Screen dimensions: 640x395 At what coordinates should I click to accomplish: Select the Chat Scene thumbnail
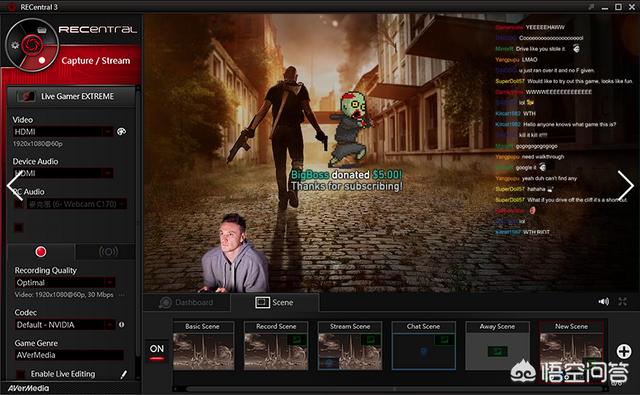coord(424,345)
